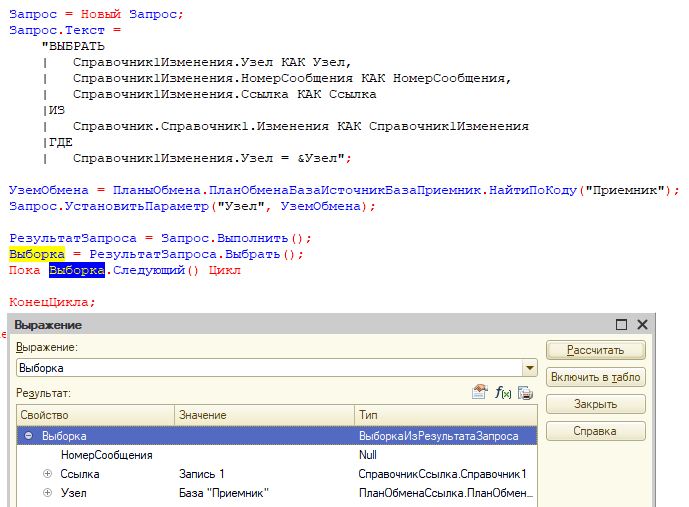Expand the Ссылка row
689x507 pixels.
(47, 474)
